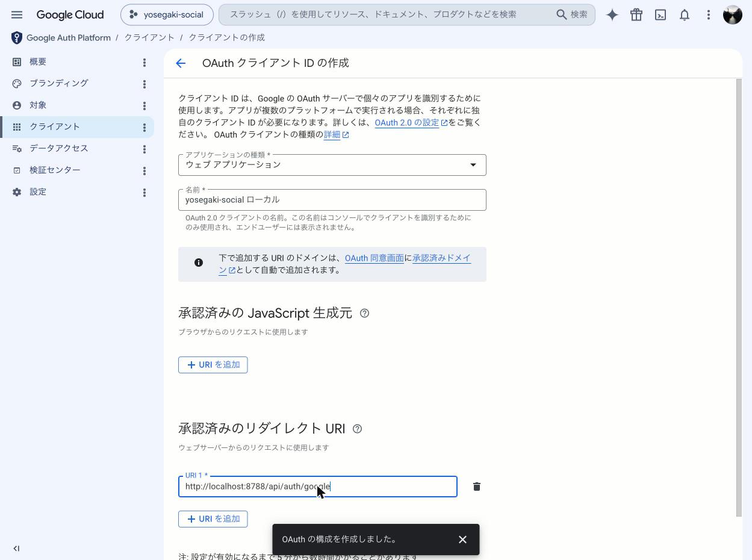Image resolution: width=752 pixels, height=560 pixels.
Task: Open 対象 in the sidebar
Action: (38, 105)
